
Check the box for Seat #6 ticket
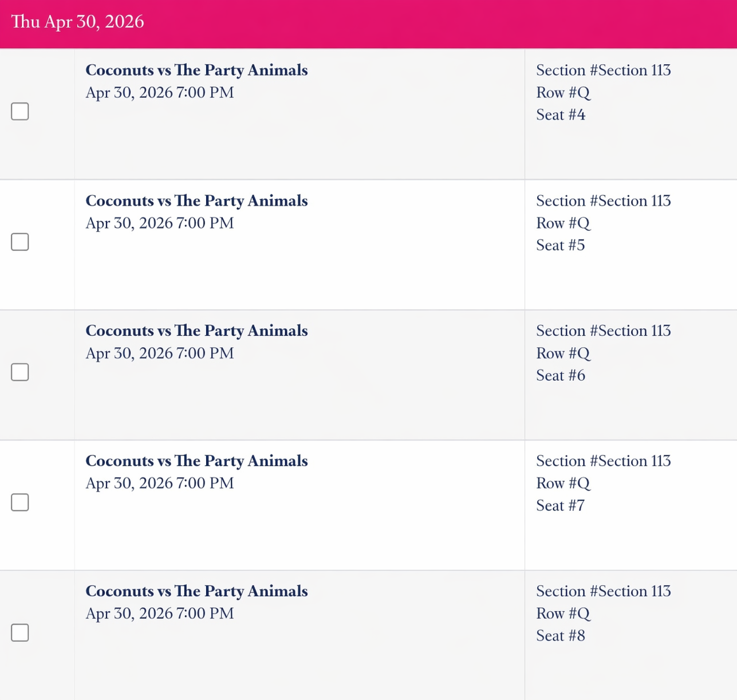click(20, 372)
